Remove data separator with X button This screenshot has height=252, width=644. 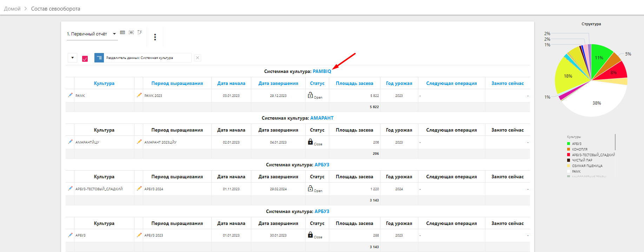[198, 58]
